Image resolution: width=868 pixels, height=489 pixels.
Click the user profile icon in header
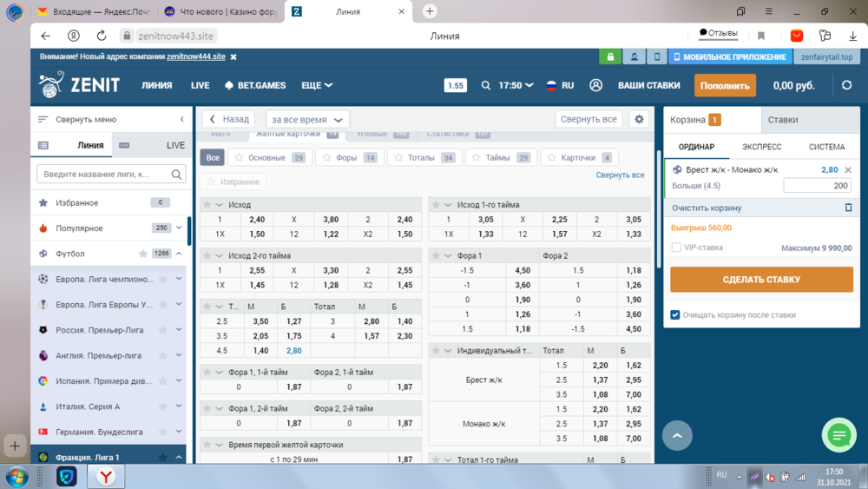[595, 85]
